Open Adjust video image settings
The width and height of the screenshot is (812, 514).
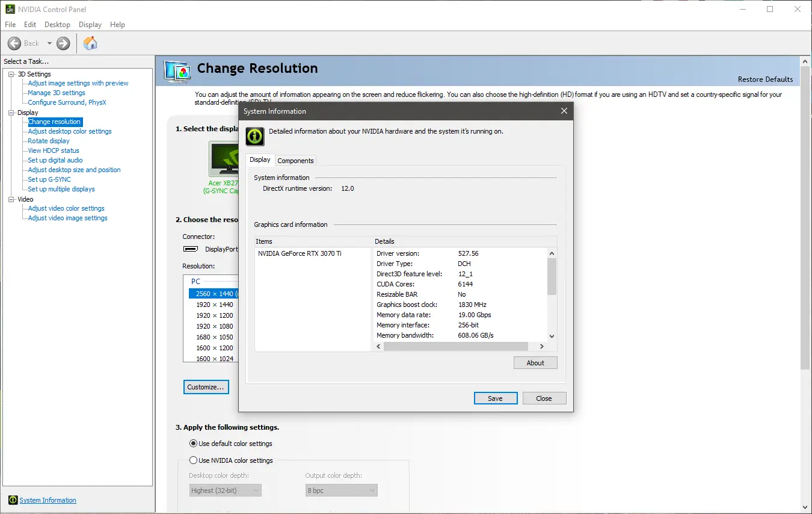click(x=68, y=218)
